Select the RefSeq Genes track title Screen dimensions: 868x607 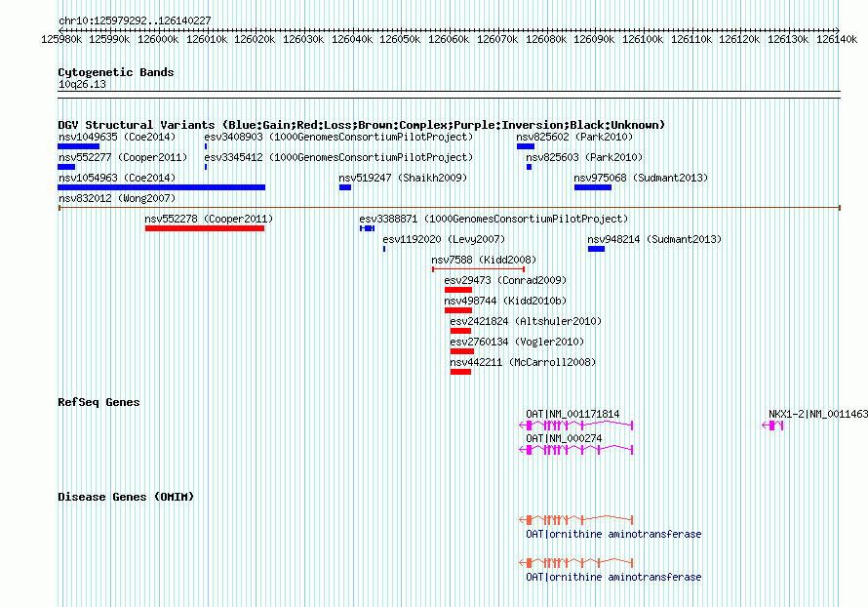click(x=99, y=402)
